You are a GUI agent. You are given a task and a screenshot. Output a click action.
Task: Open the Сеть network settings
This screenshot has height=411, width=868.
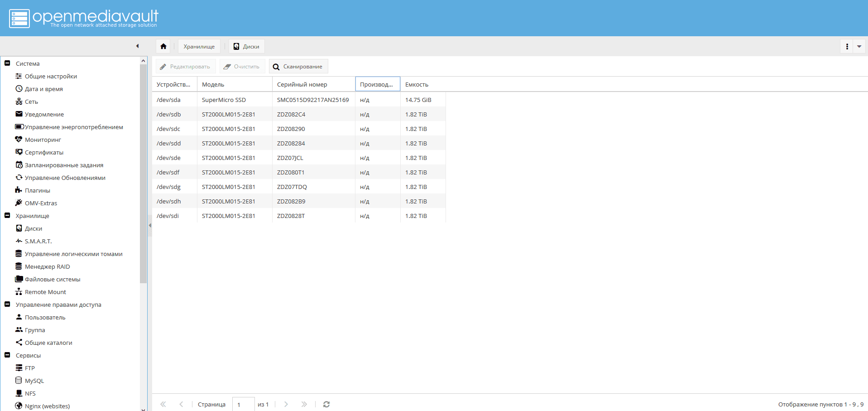pyautogui.click(x=31, y=102)
